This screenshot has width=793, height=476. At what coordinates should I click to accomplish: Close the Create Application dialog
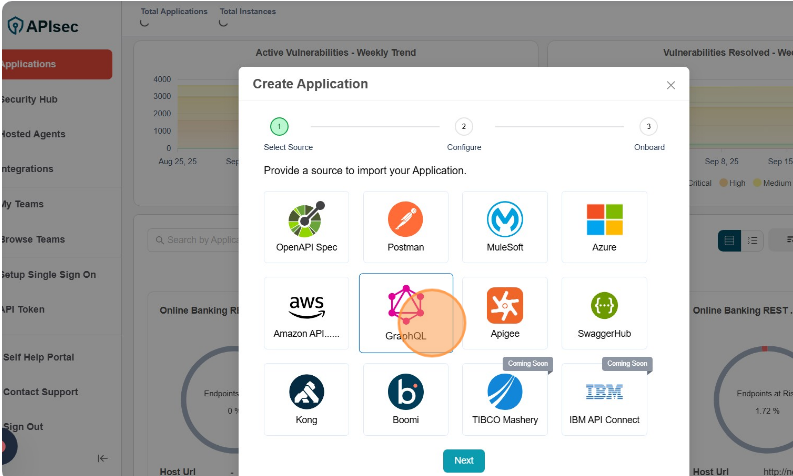point(671,85)
